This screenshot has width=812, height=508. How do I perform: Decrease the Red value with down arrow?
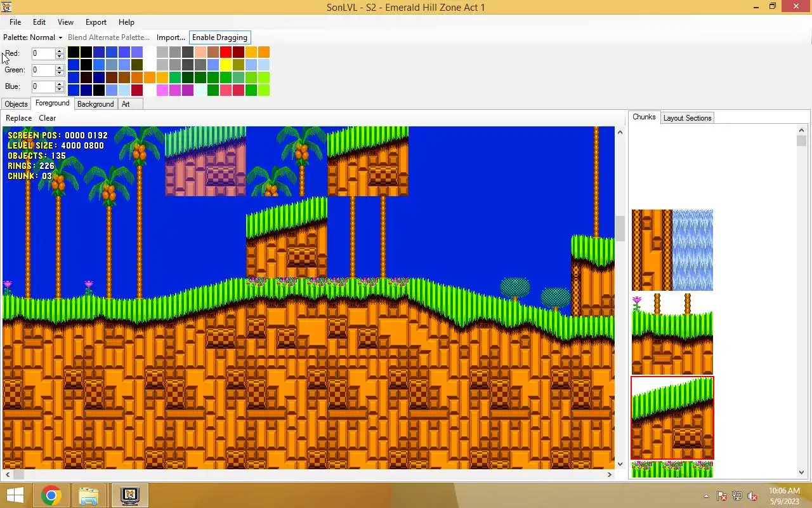click(x=60, y=57)
